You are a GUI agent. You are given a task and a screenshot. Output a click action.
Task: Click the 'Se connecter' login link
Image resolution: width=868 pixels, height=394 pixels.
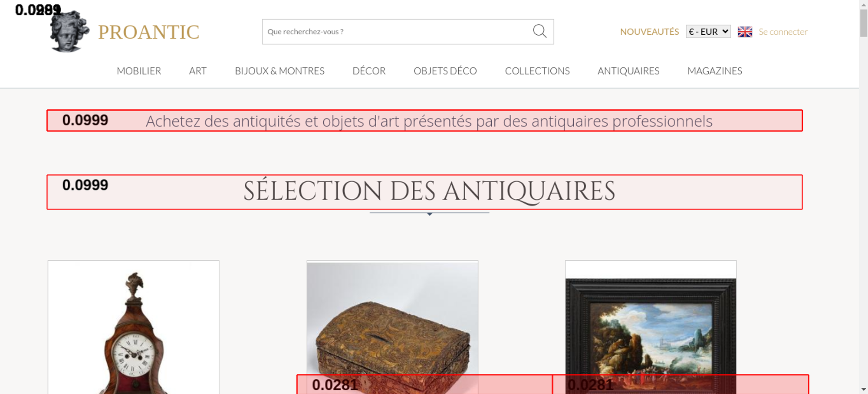[783, 32]
